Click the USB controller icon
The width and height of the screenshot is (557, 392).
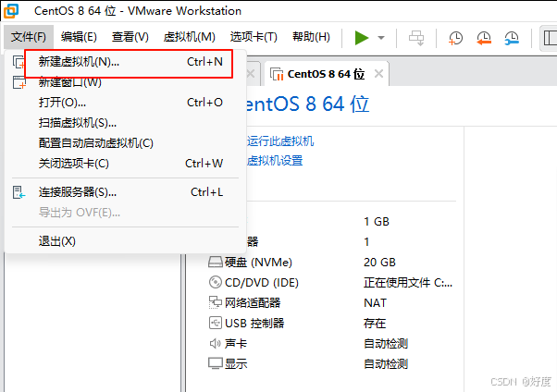click(x=216, y=323)
